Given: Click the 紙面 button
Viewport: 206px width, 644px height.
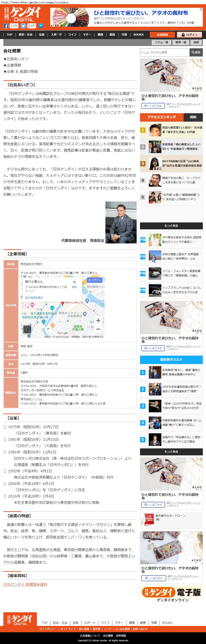Looking at the screenshot, I should (196, 42).
